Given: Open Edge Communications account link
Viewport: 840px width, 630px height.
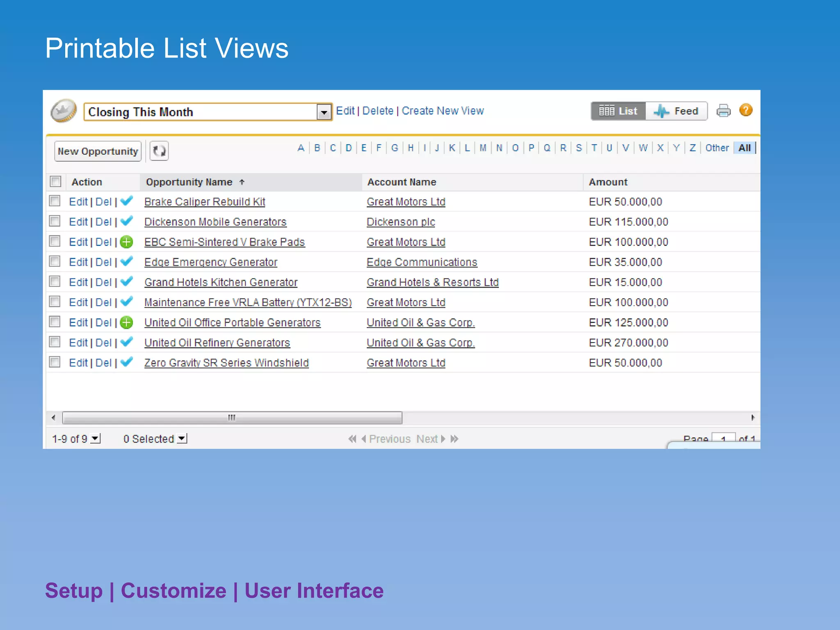Looking at the screenshot, I should coord(422,262).
